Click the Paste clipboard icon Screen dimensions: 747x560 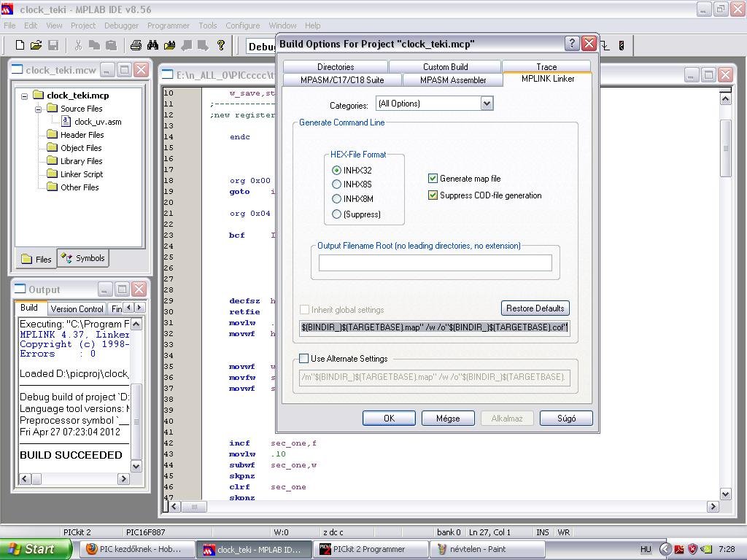[111, 45]
